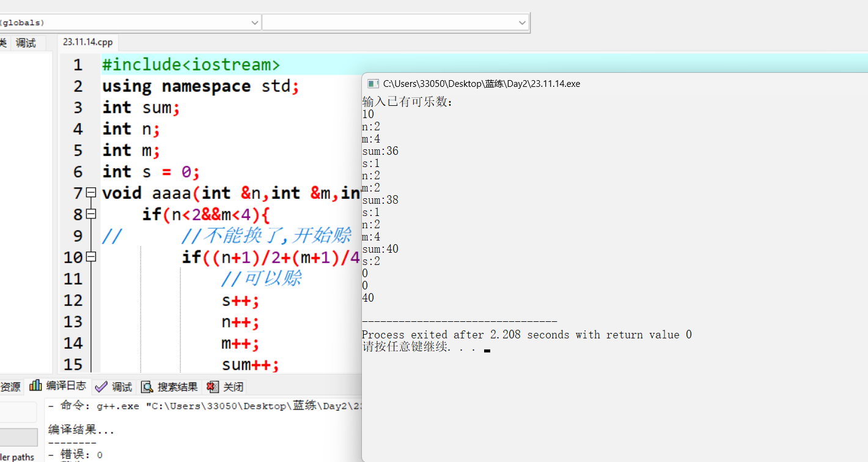868x462 pixels.
Task: Click the magnifier icon for search results
Action: (147, 387)
